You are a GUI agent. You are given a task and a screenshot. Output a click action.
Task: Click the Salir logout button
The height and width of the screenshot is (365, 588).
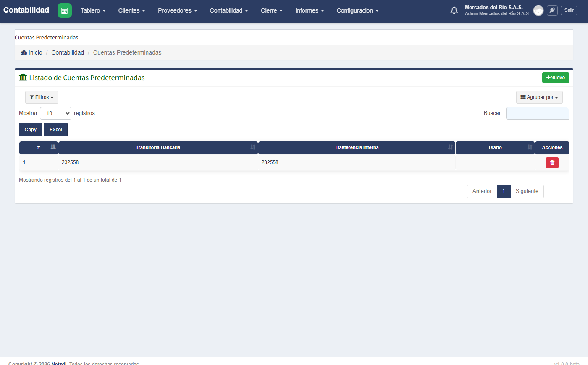click(x=569, y=10)
